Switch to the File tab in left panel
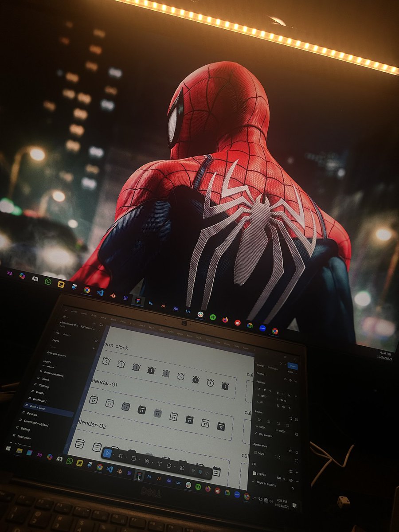Screen dimensions: 399x532 [57, 333]
